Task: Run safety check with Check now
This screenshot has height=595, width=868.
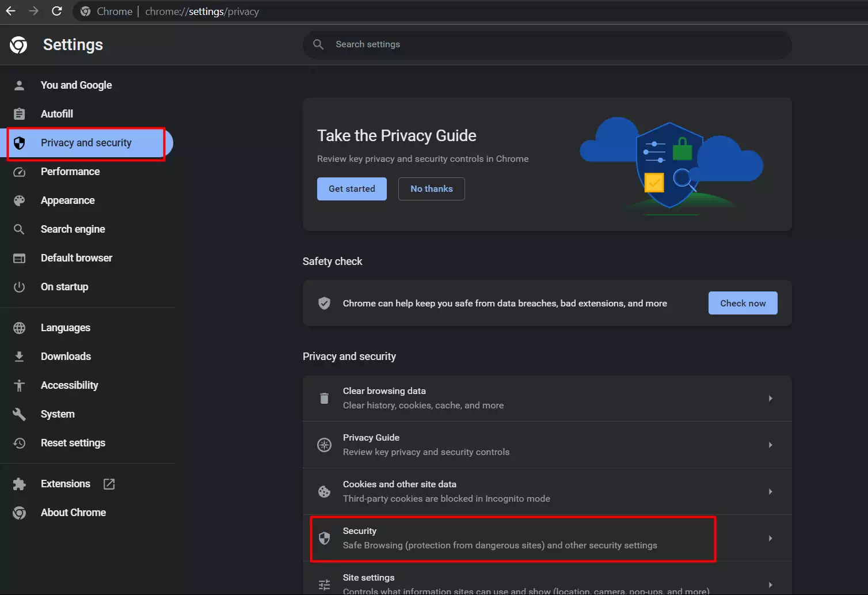Action: (743, 303)
